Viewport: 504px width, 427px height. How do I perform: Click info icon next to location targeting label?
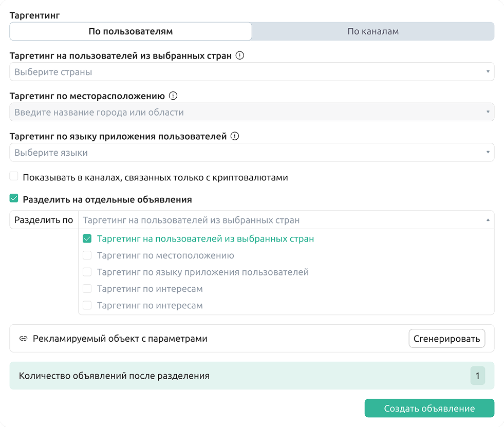pyautogui.click(x=173, y=96)
